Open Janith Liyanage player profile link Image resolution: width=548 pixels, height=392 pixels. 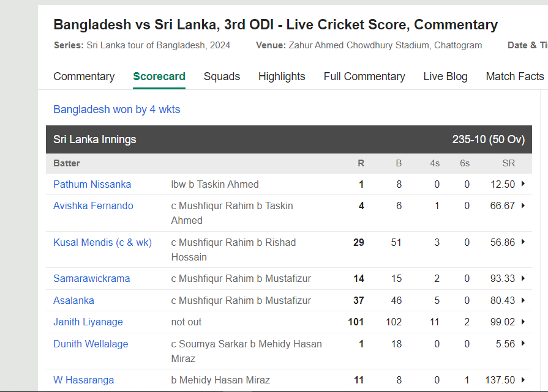[x=88, y=322]
